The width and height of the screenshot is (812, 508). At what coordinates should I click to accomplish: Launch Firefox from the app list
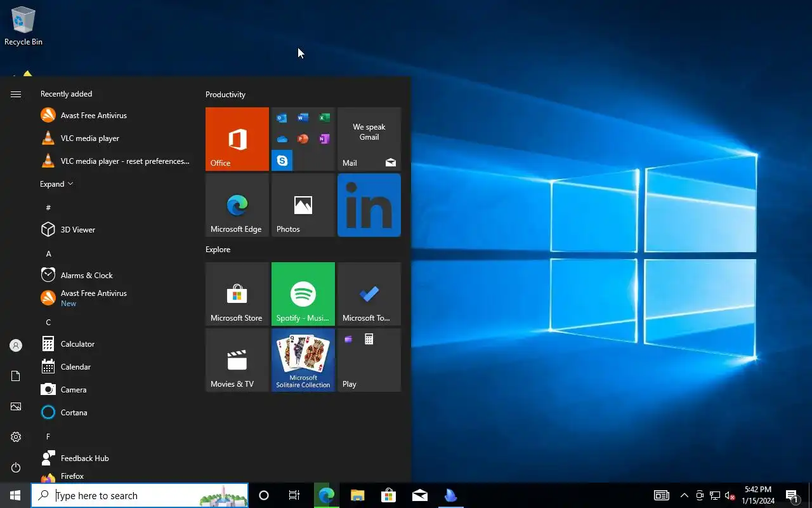point(114,476)
